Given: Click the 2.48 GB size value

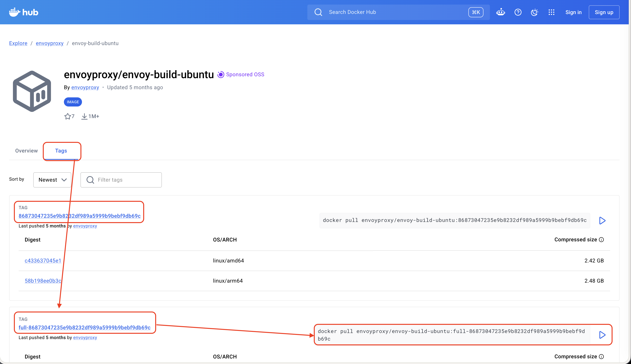Looking at the screenshot, I should coord(594,281).
